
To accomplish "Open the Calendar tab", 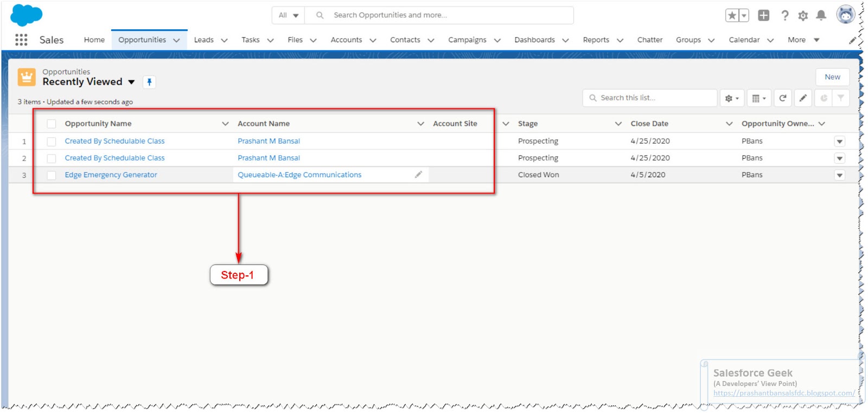I will [x=744, y=40].
